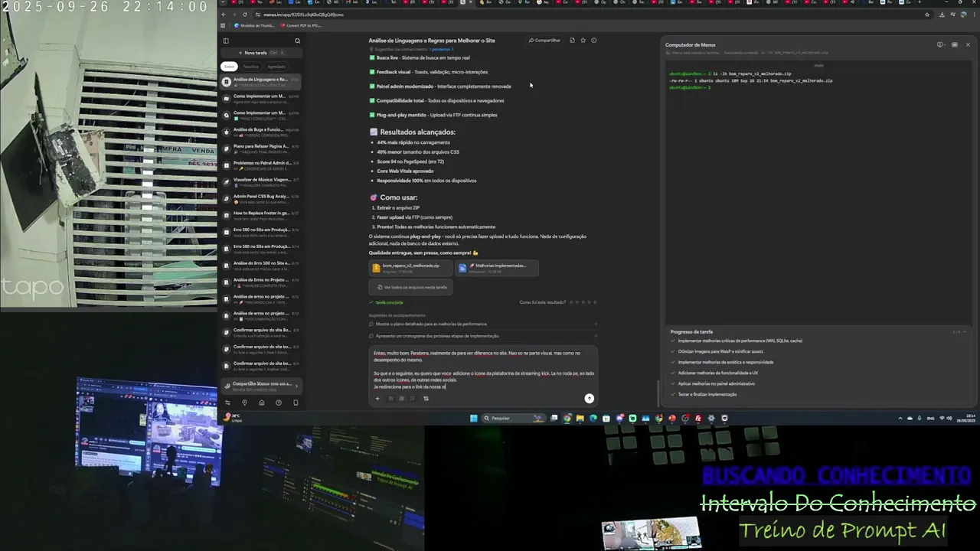The height and width of the screenshot is (551, 980).
Task: Click the connectors swap icon in composer
Action: [x=426, y=398]
